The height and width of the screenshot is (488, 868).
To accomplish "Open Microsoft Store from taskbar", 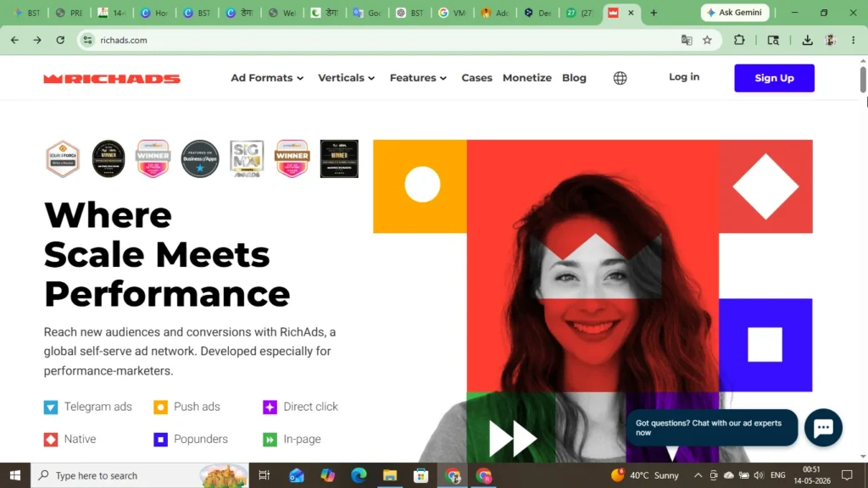I will tap(420, 475).
